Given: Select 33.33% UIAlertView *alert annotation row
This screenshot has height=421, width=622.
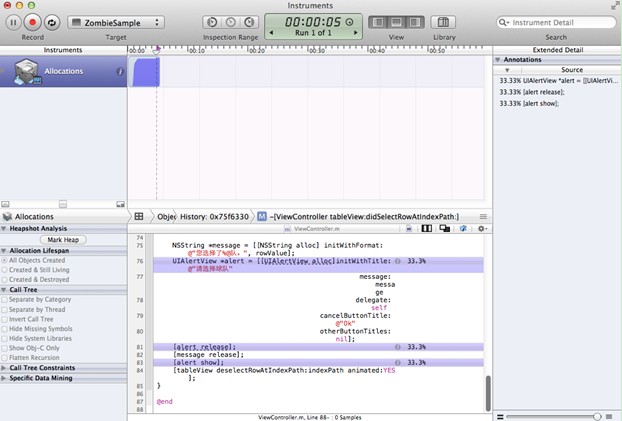Looking at the screenshot, I should tap(558, 81).
